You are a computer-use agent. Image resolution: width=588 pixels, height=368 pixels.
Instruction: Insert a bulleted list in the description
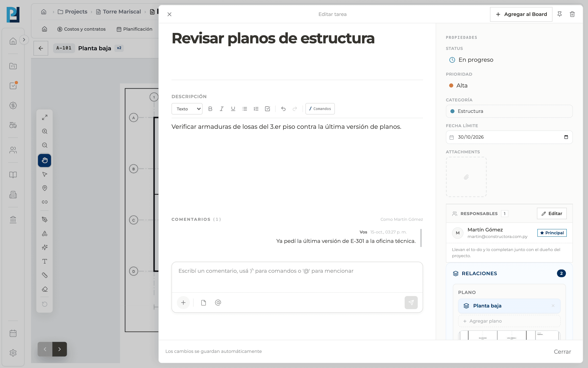tap(244, 109)
